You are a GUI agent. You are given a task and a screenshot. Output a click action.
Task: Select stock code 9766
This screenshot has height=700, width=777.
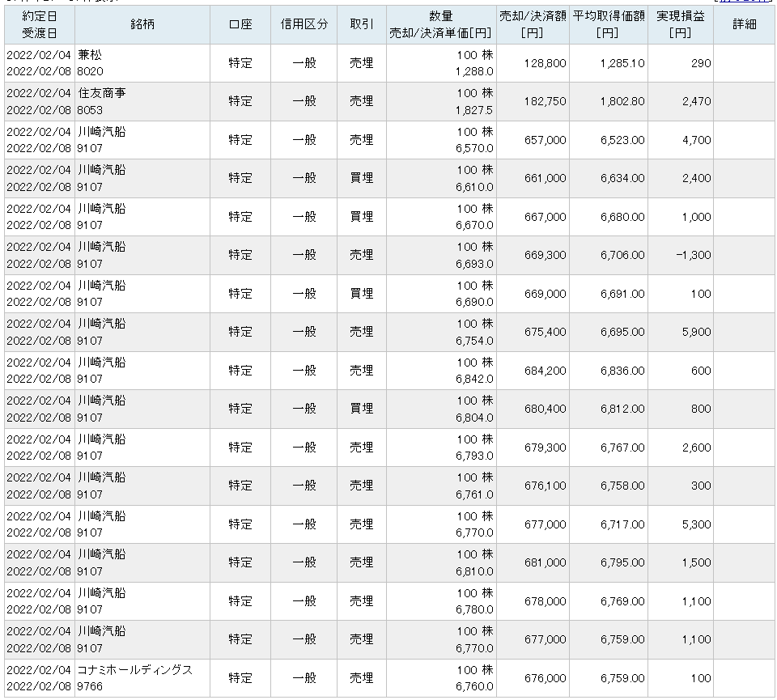[x=90, y=686]
